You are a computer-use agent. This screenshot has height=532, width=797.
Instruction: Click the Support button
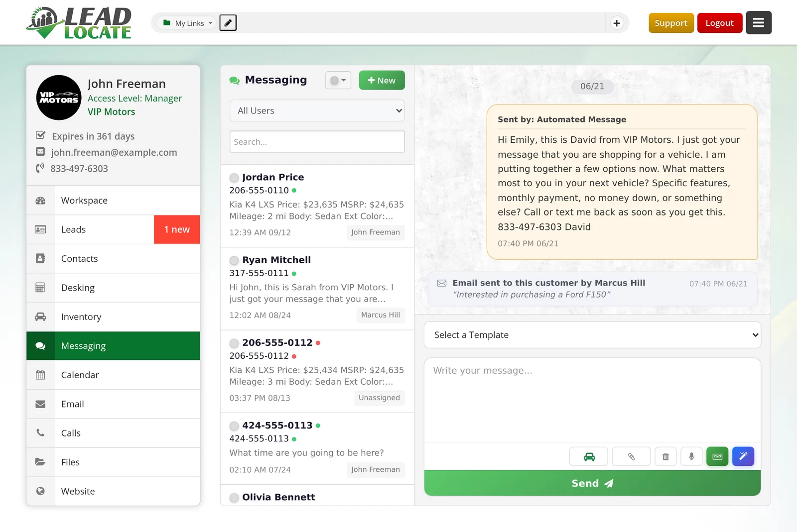[671, 23]
